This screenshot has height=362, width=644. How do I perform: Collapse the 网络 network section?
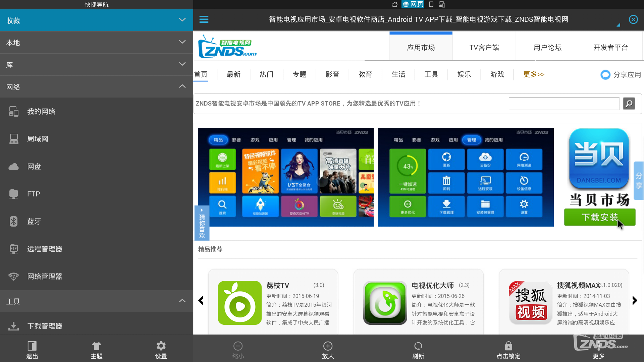[97, 87]
